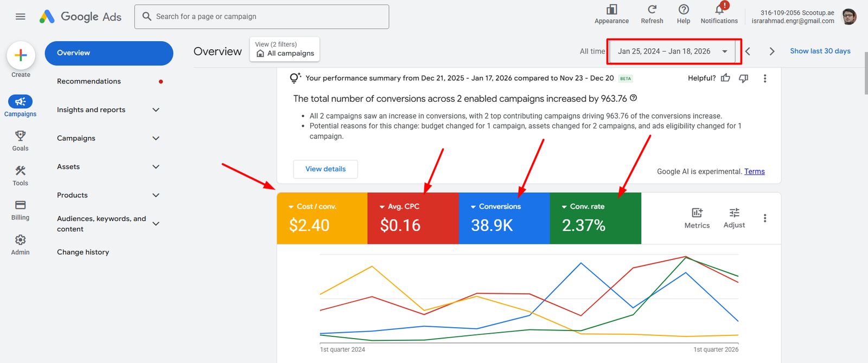The image size is (868, 363).
Task: Click the View details button
Action: [325, 169]
